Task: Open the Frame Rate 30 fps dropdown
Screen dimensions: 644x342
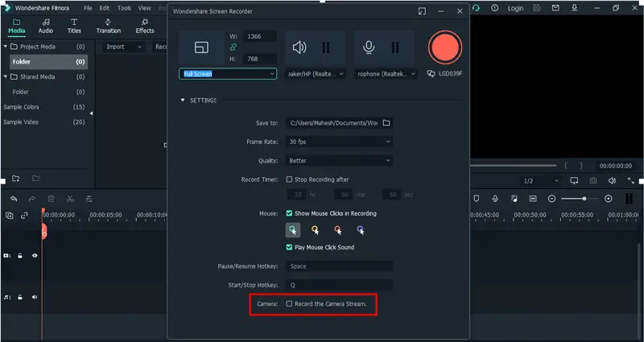Action: [x=339, y=142]
